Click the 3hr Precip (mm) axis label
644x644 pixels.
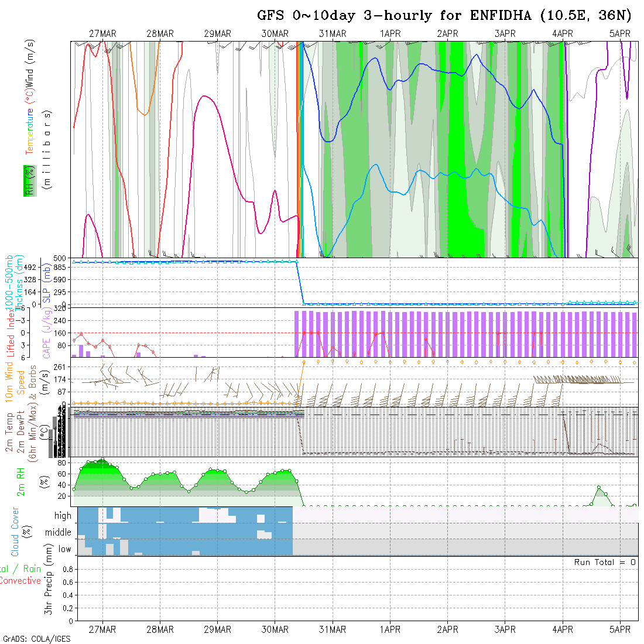[50, 588]
